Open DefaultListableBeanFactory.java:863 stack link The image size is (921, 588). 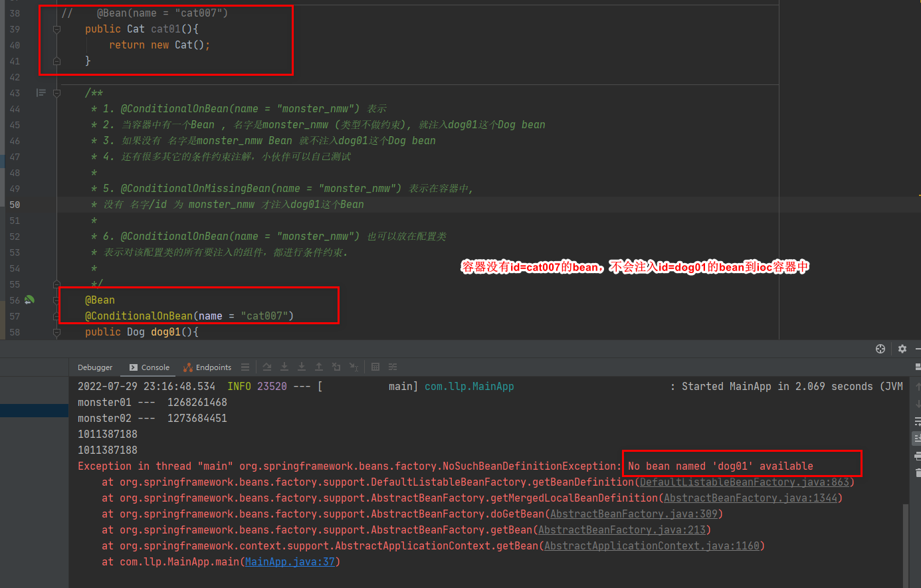(x=744, y=482)
